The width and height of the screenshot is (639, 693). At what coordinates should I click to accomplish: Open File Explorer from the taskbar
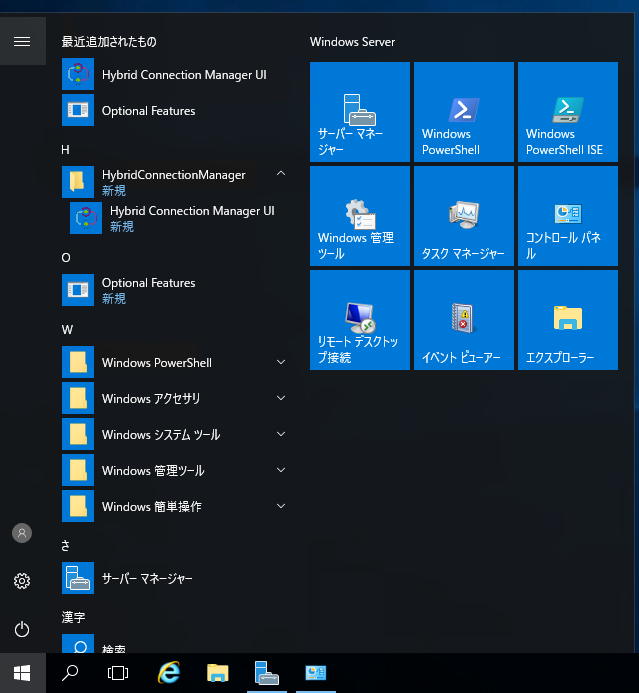click(x=218, y=673)
